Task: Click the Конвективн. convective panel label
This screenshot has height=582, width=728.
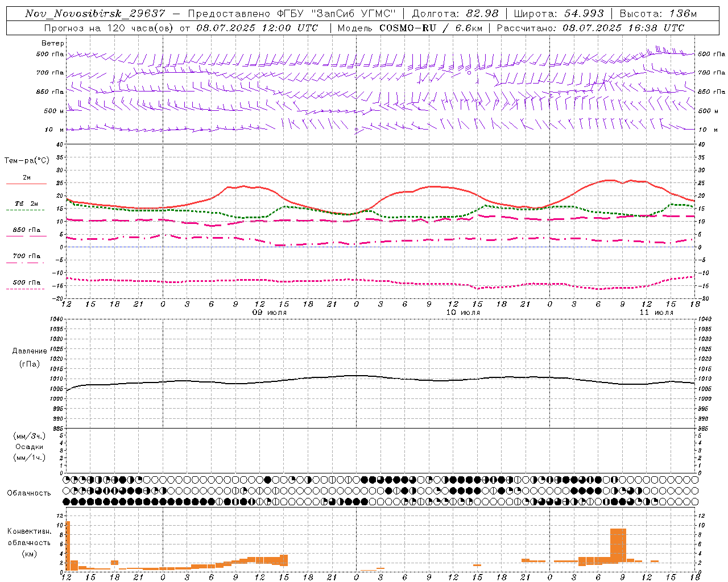Action: tap(29, 531)
